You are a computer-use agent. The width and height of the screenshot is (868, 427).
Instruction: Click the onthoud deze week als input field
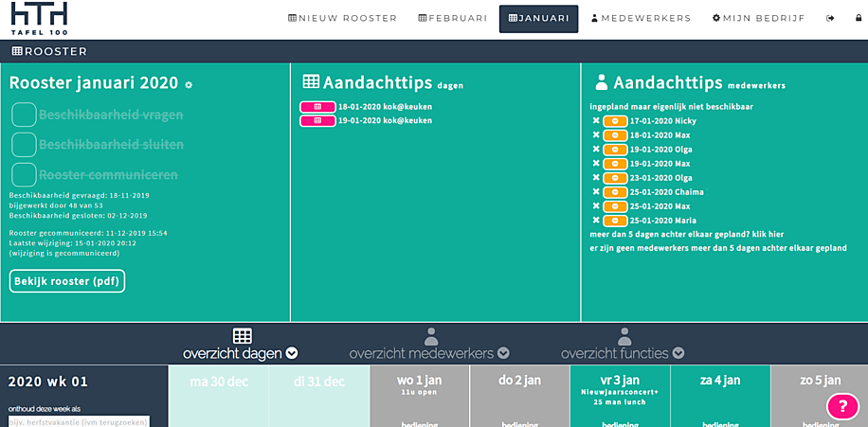pyautogui.click(x=79, y=421)
